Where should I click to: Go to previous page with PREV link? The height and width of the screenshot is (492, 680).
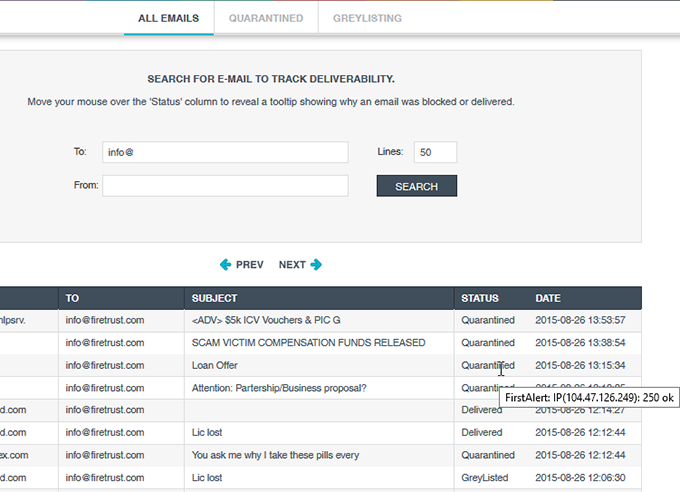(249, 265)
